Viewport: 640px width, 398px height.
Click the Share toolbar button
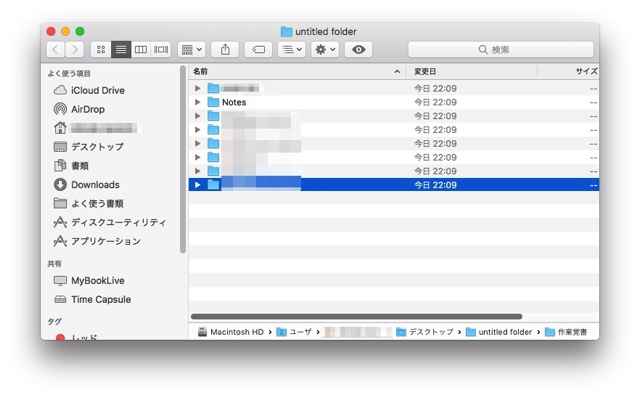click(225, 49)
